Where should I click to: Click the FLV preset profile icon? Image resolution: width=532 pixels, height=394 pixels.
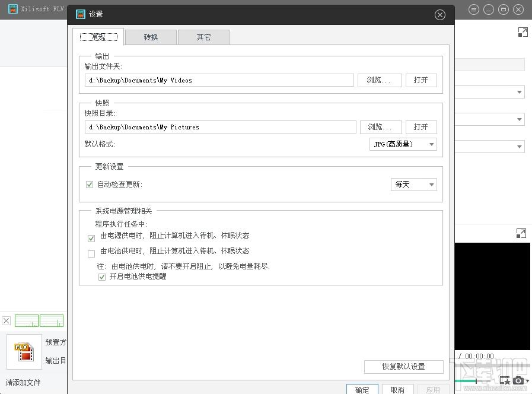pos(24,352)
